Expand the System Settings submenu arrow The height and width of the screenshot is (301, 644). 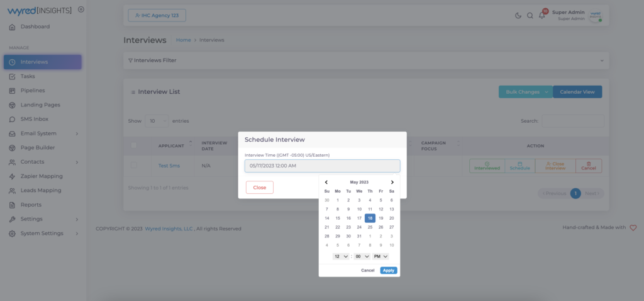[77, 234]
